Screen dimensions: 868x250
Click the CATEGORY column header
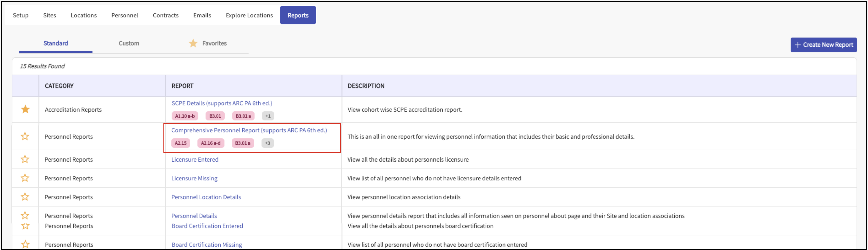click(59, 86)
